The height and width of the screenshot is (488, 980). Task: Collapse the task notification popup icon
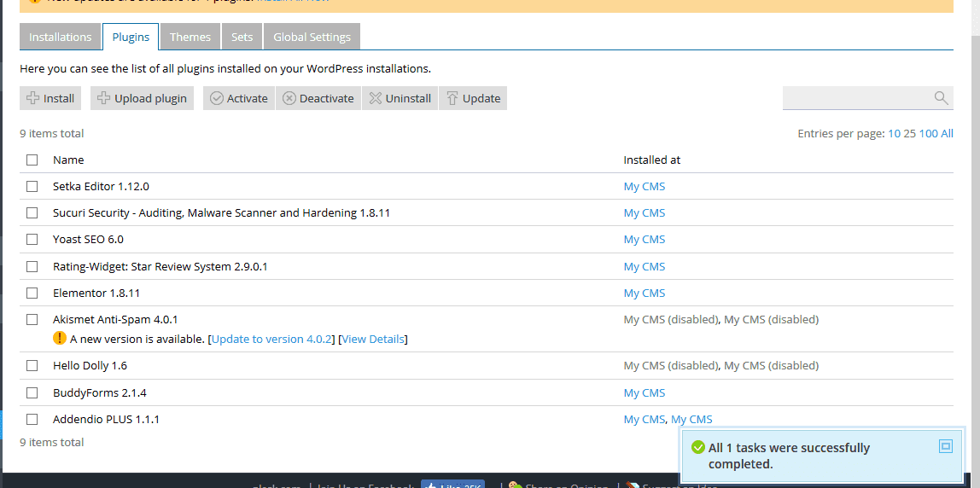click(946, 446)
